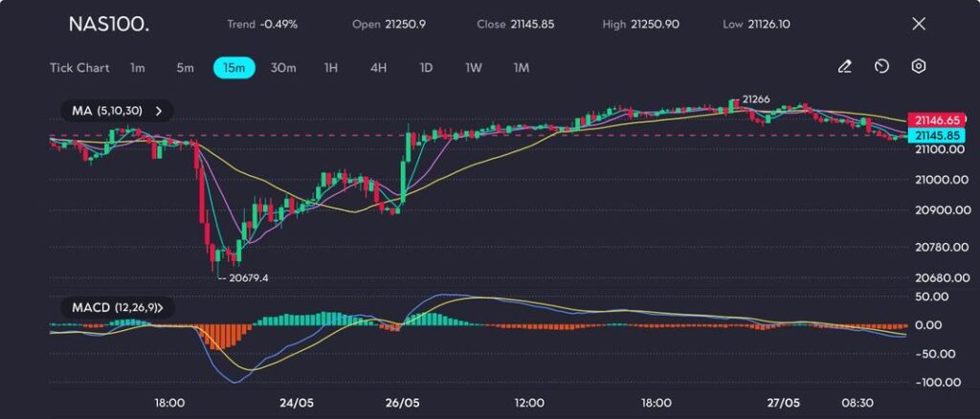Click the cyan 21145.85 price label
The height and width of the screenshot is (419, 980).
click(x=936, y=136)
